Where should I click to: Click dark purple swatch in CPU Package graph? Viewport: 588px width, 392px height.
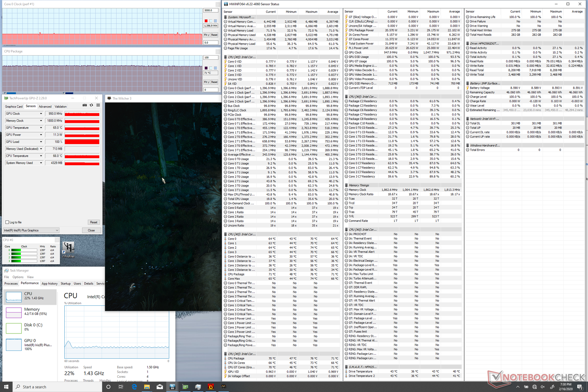click(206, 68)
